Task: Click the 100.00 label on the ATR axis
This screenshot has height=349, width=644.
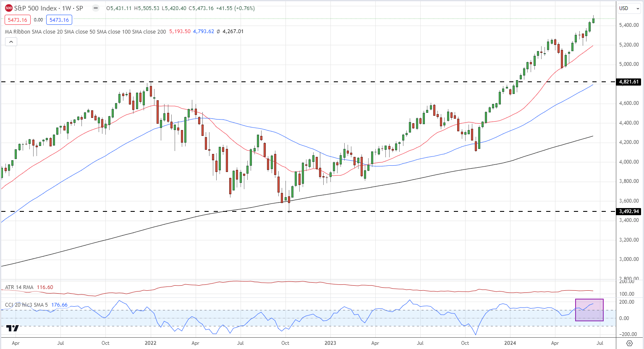Action: tap(627, 294)
